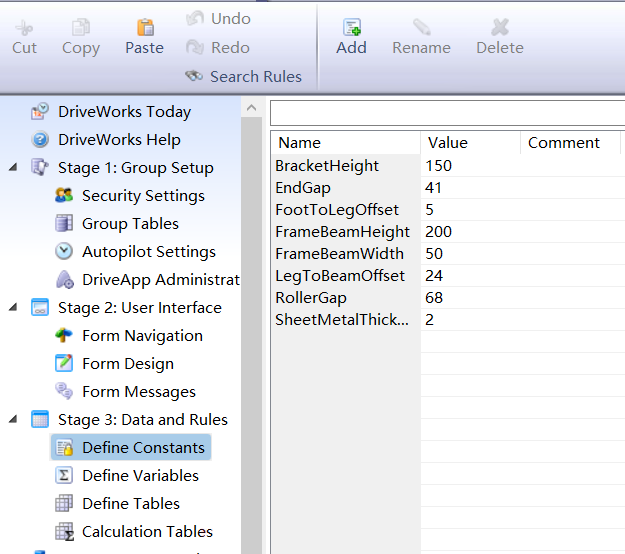Open Autopilot Settings clock icon
Viewport: 625px width, 554px height.
point(64,252)
